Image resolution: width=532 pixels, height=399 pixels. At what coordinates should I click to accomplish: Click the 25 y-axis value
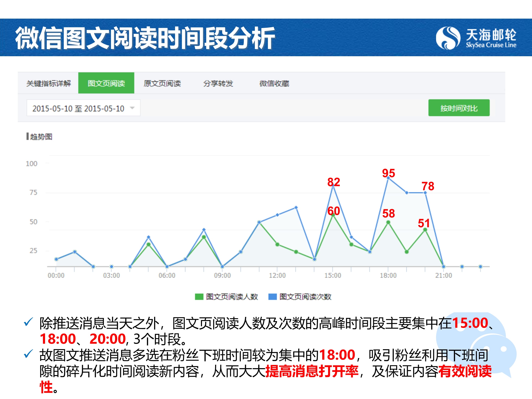coord(34,251)
